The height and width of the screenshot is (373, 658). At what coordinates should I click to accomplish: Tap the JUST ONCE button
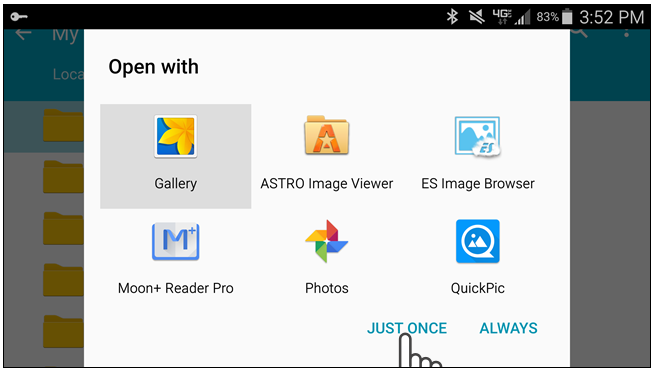point(407,328)
